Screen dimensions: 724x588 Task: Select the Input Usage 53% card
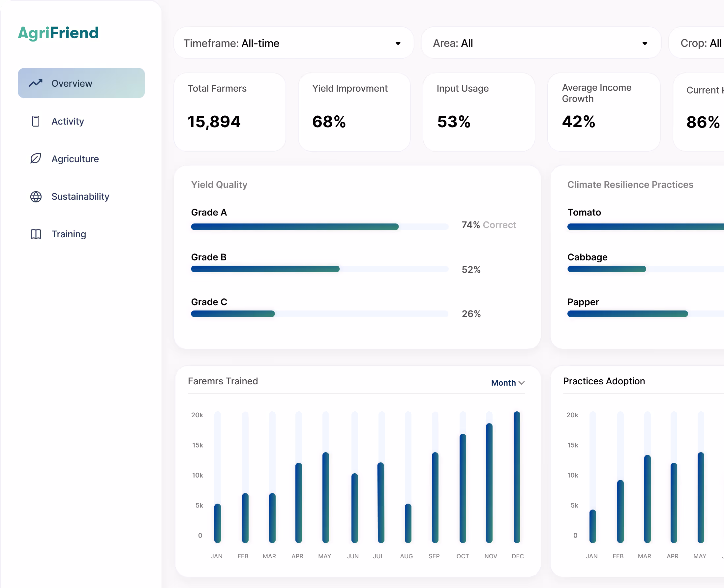pyautogui.click(x=479, y=112)
